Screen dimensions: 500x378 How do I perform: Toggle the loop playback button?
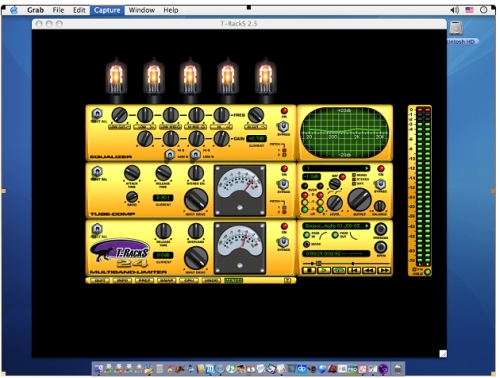click(339, 270)
